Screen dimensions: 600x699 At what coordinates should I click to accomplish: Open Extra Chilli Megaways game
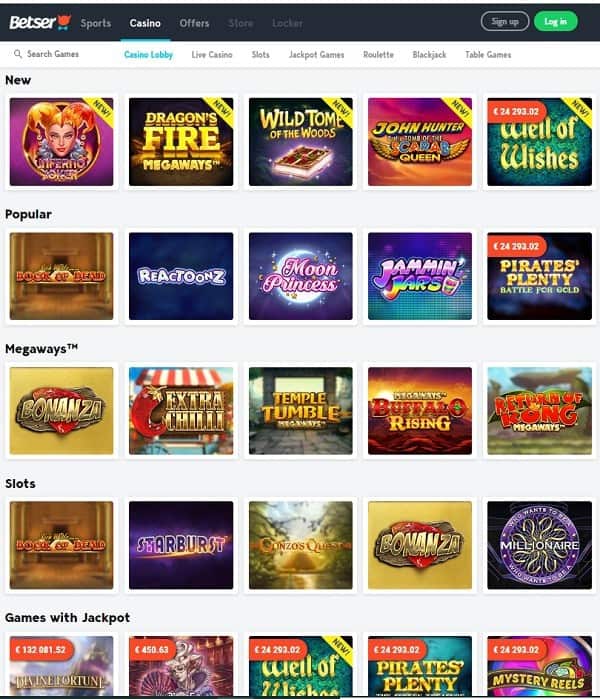[181, 411]
